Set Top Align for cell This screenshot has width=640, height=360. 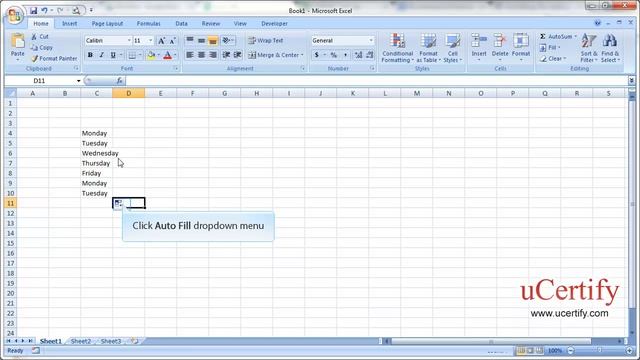(x=190, y=40)
